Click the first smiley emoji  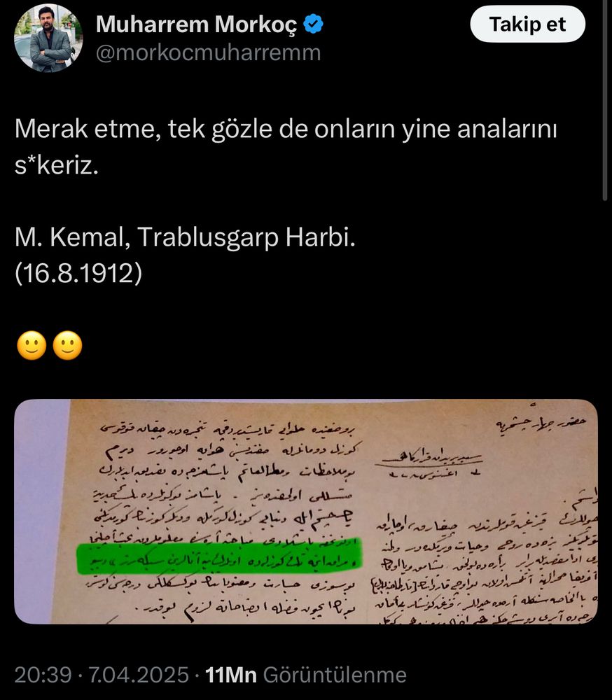(32, 346)
